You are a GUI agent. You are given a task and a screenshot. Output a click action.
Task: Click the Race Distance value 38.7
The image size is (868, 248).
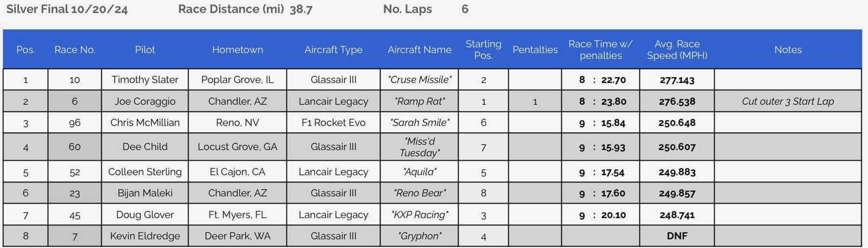[x=301, y=9]
